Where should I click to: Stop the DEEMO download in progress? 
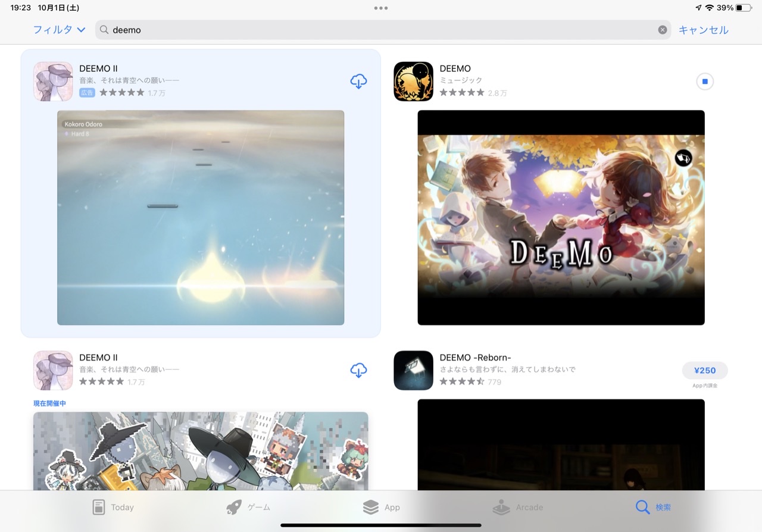tap(704, 82)
